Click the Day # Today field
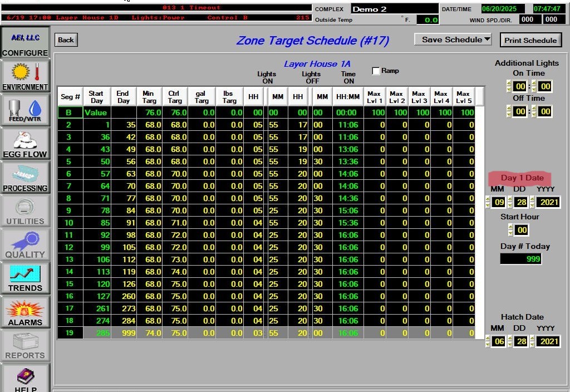This screenshot has height=392, width=570. click(x=520, y=259)
